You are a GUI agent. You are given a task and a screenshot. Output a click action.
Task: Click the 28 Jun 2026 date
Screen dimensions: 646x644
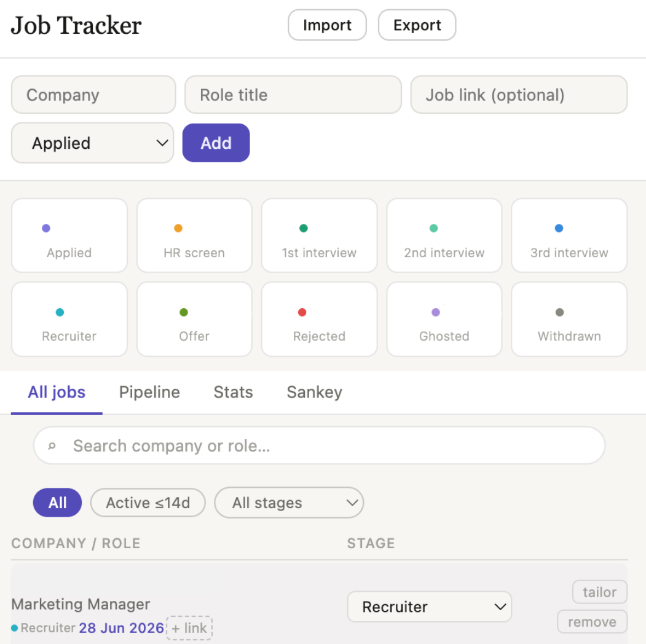(122, 628)
